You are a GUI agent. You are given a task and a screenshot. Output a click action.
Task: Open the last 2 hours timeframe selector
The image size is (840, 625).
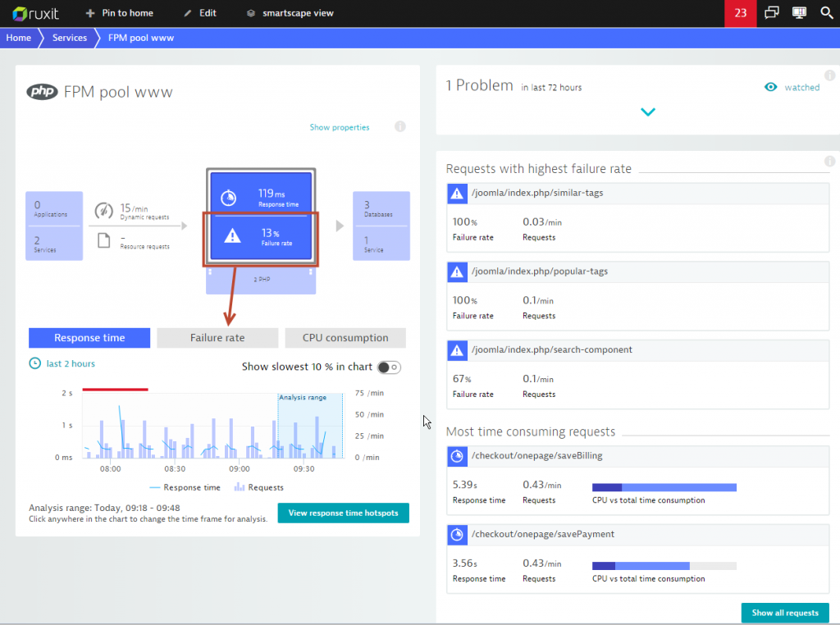(x=71, y=363)
